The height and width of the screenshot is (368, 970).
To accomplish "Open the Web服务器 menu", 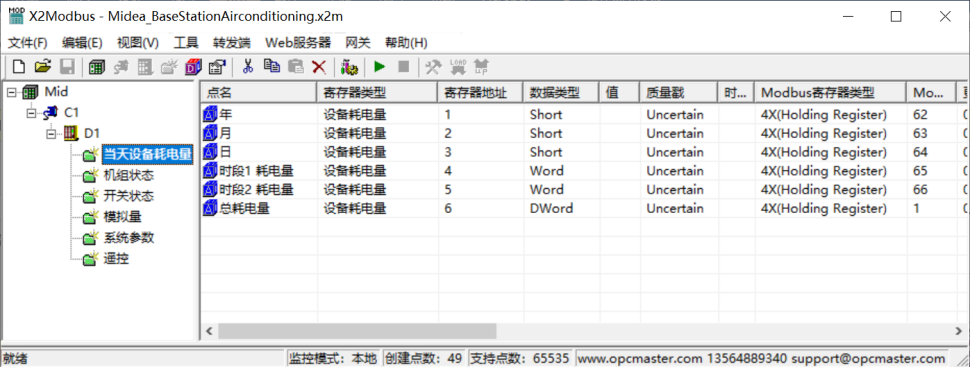I will click(298, 43).
